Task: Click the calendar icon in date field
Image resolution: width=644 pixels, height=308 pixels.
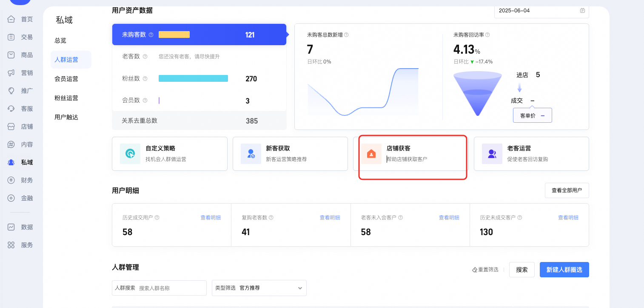Action: pos(582,11)
